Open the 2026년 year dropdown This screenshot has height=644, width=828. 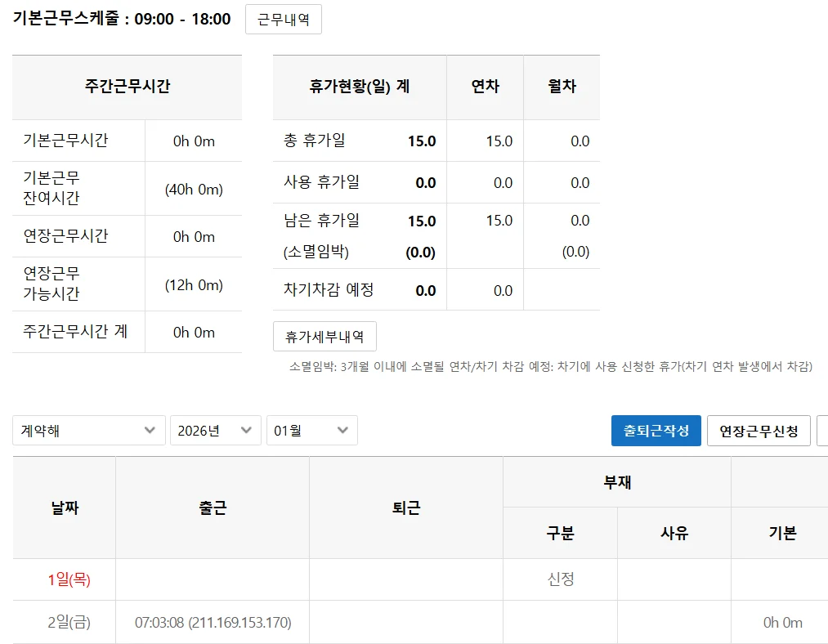[x=215, y=431]
